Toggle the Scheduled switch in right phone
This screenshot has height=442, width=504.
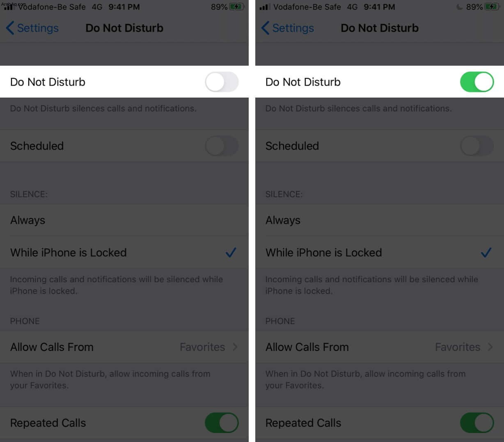coord(477,146)
